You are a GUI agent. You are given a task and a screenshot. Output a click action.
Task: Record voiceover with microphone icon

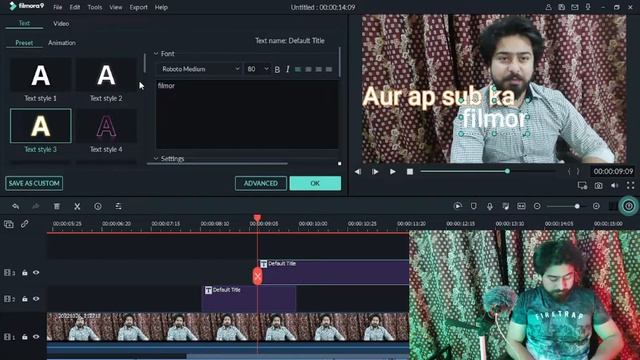coord(489,207)
